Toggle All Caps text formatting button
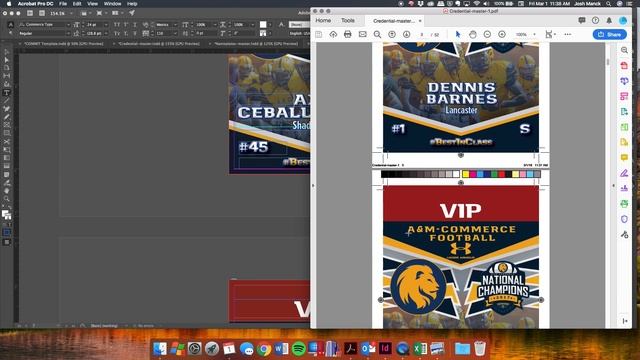 117,24
